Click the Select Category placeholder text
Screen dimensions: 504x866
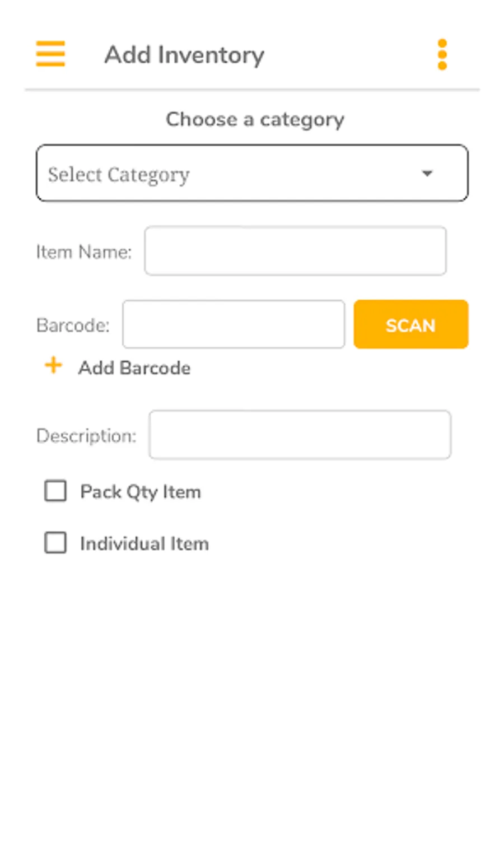click(x=119, y=175)
